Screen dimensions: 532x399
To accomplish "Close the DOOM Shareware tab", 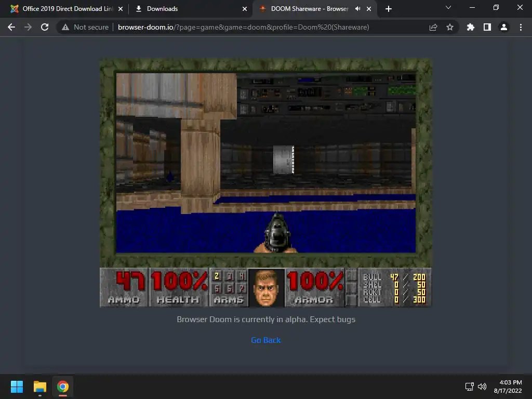I will point(369,9).
